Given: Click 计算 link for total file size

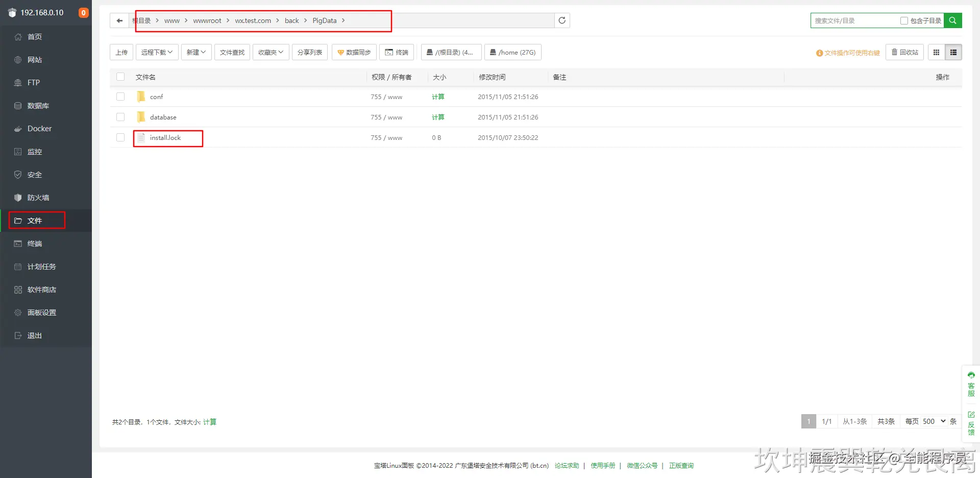Looking at the screenshot, I should tap(210, 422).
